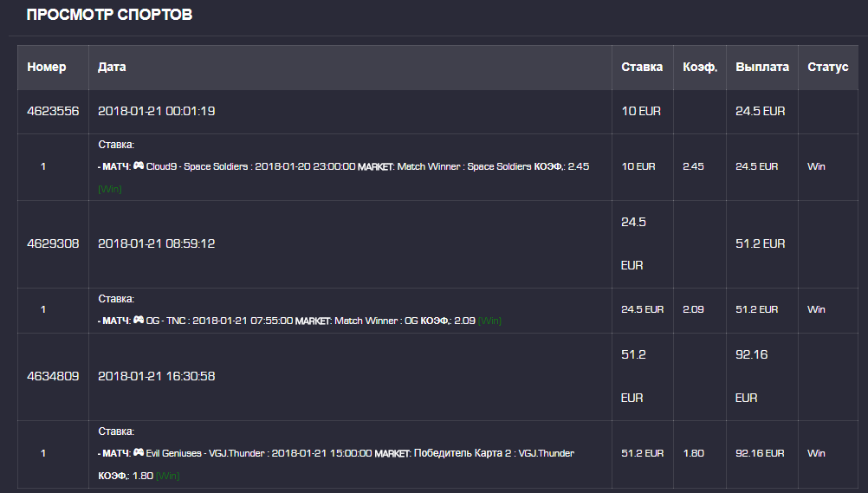This screenshot has width=868, height=493.
Task: Click the date 2018-01-21 00:01:19
Action: click(156, 111)
